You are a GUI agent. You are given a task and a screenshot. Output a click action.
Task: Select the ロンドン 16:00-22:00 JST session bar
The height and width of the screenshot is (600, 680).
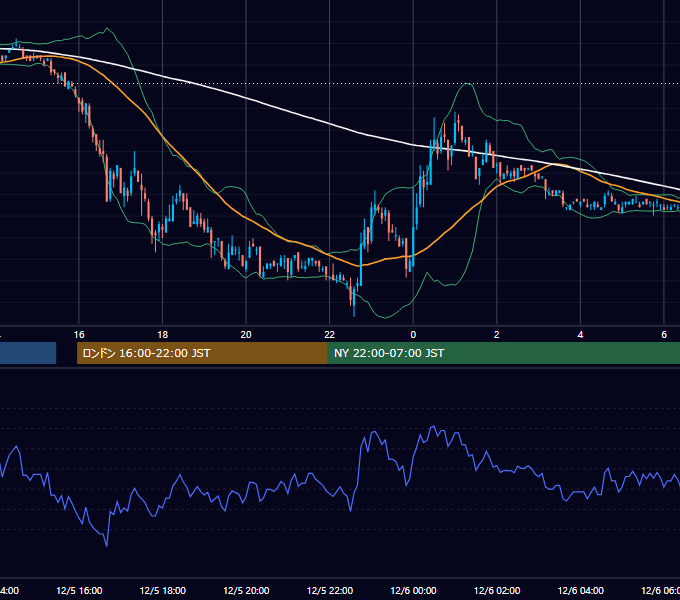(x=202, y=353)
